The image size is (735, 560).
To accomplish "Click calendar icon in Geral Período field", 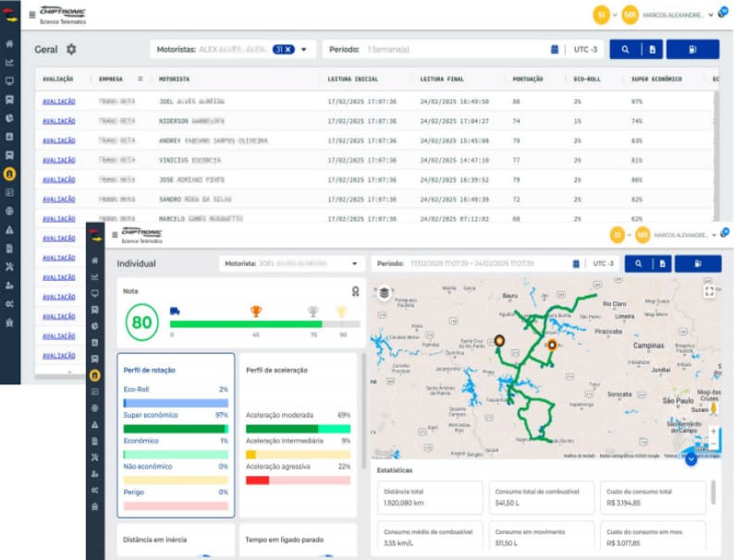I will pyautogui.click(x=555, y=49).
